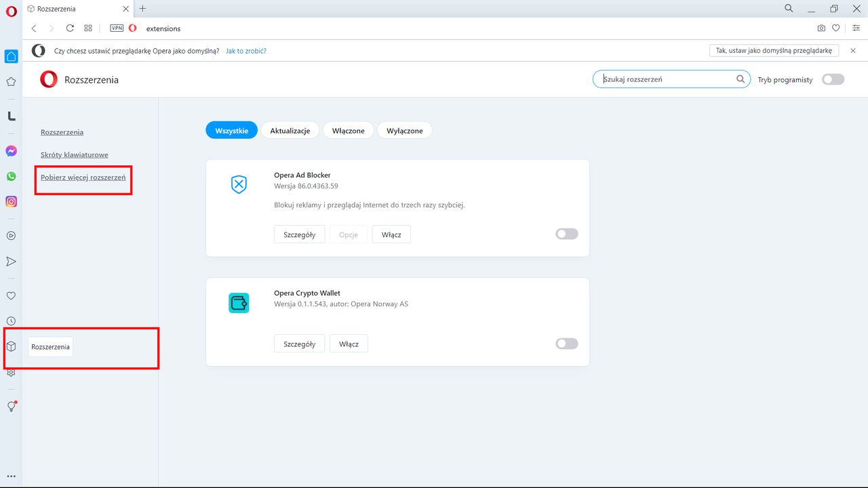
Task: Open Rozszerzenia link in left panel
Action: pyautogui.click(x=62, y=132)
